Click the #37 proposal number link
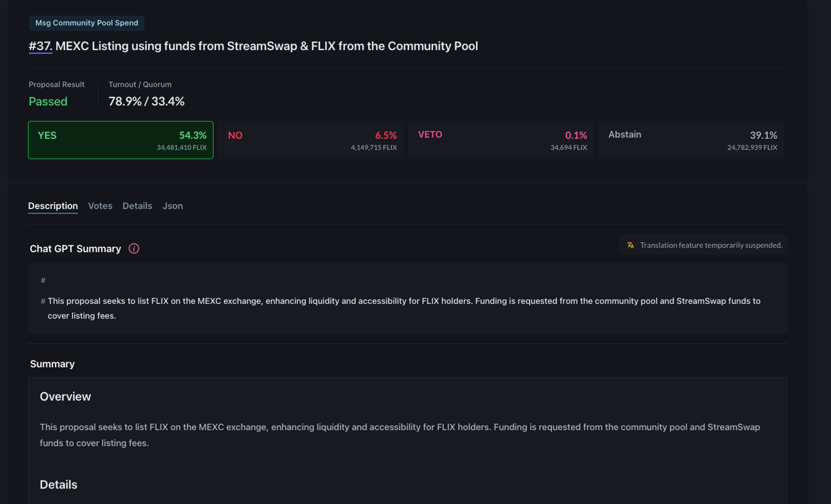The width and height of the screenshot is (831, 504). click(x=40, y=46)
